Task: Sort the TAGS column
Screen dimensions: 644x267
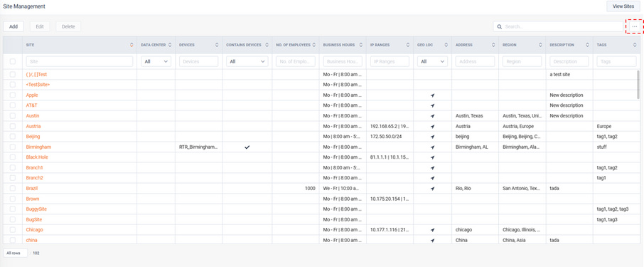Action: point(635,45)
